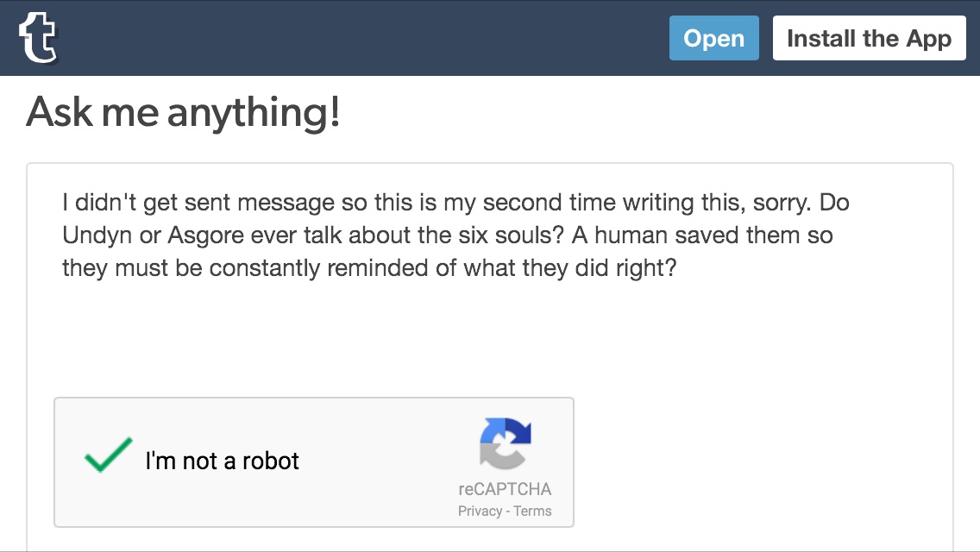Click the "Ask me anything!" heading
Screen dimensions: 980x552
point(183,113)
